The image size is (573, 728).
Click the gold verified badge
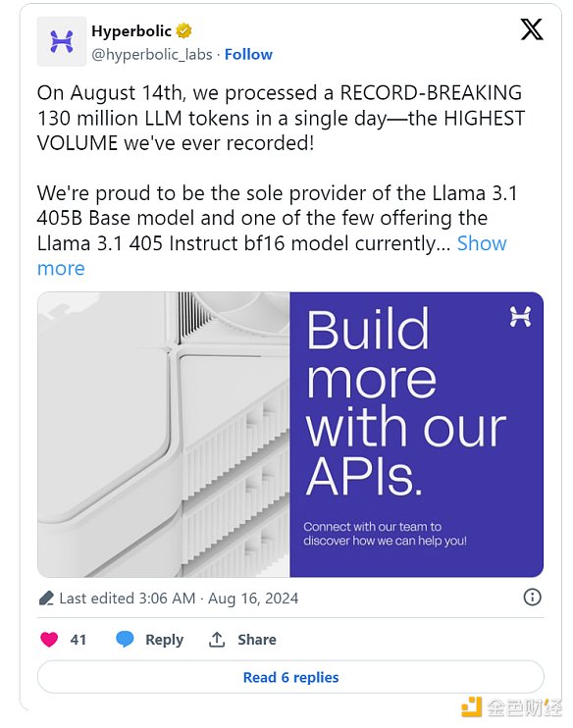pos(183,31)
